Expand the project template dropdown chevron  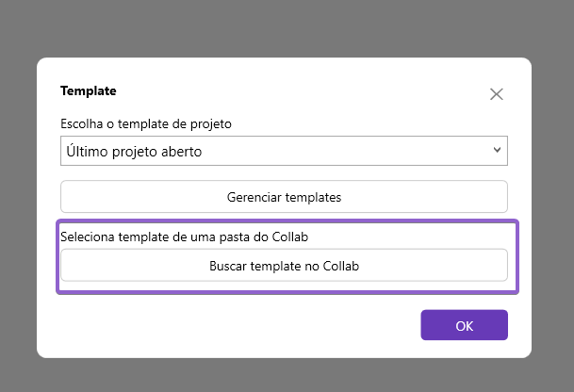click(x=497, y=150)
